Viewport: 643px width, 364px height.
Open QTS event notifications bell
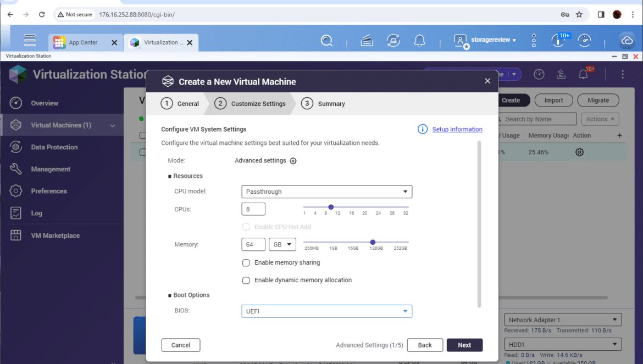[419, 40]
